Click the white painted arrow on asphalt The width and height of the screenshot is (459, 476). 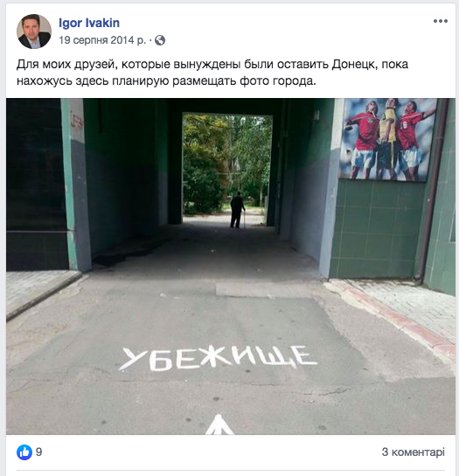pos(219,424)
